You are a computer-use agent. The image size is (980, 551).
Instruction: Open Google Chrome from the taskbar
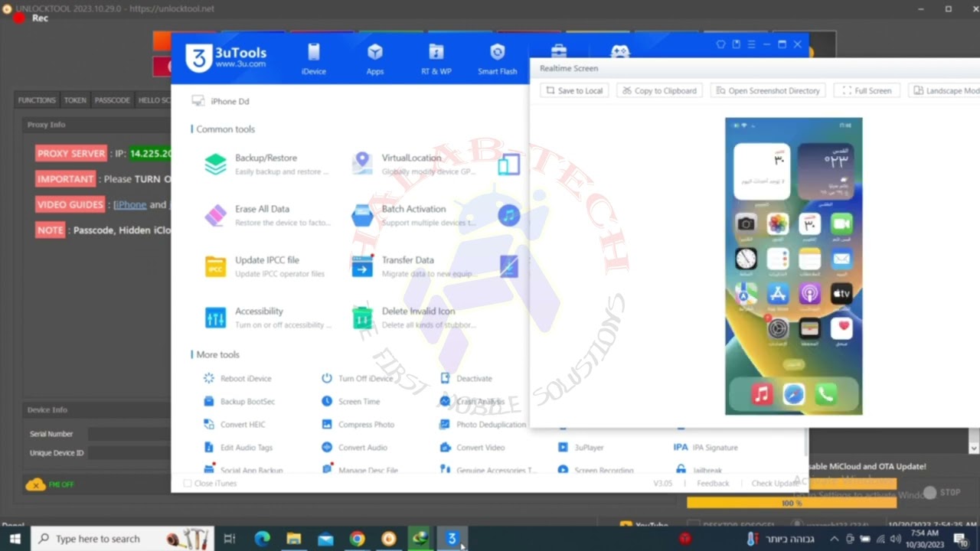[x=357, y=539]
